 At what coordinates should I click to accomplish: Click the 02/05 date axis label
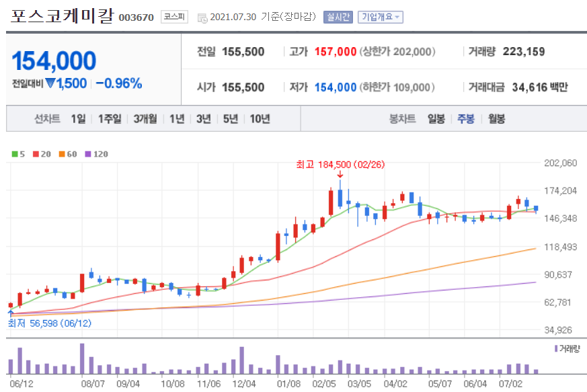click(324, 384)
